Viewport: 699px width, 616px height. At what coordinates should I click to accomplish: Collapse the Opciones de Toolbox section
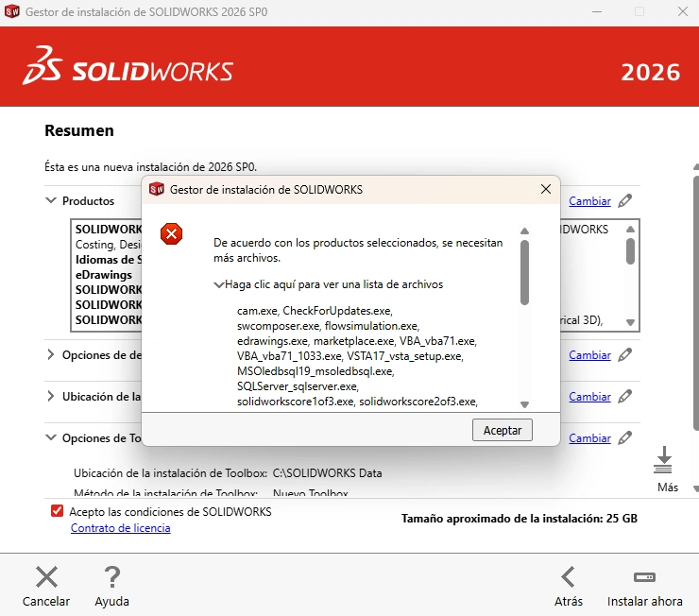coord(51,437)
